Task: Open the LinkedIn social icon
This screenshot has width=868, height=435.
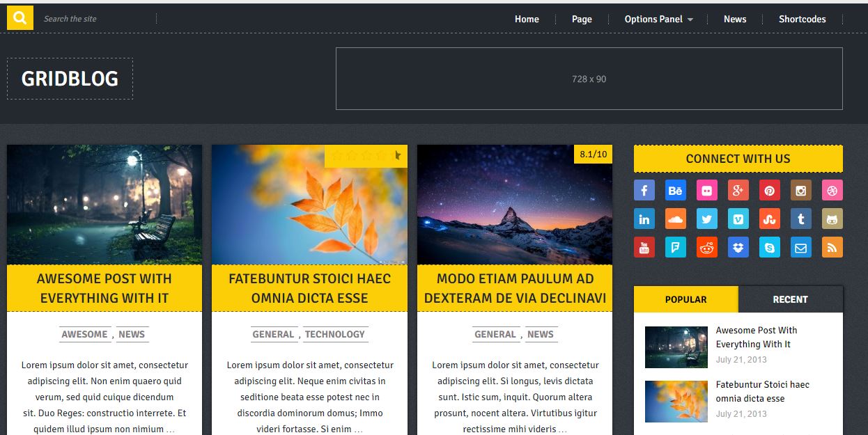Action: 644,219
